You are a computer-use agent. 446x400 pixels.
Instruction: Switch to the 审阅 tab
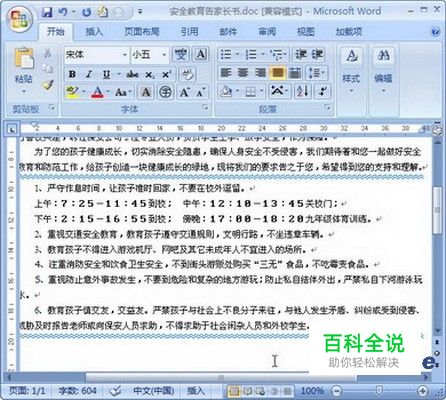point(267,32)
